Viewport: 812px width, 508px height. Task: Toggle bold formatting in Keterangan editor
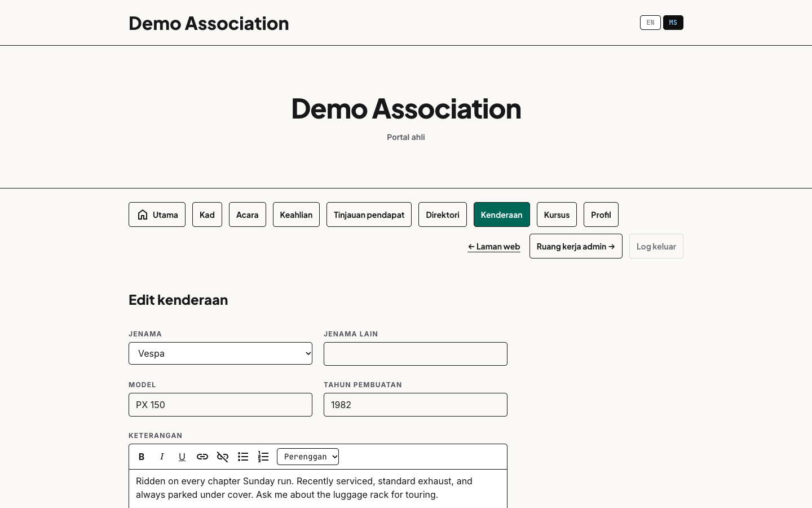coord(142,457)
